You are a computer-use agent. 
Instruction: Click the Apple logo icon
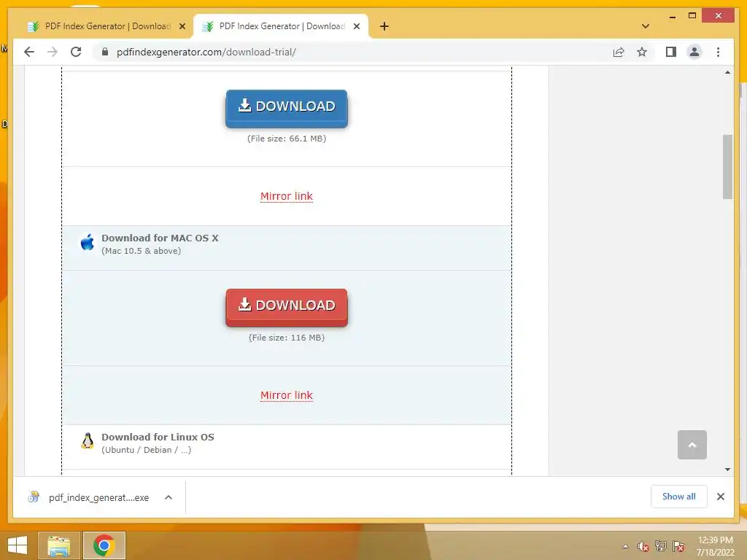pyautogui.click(x=88, y=242)
